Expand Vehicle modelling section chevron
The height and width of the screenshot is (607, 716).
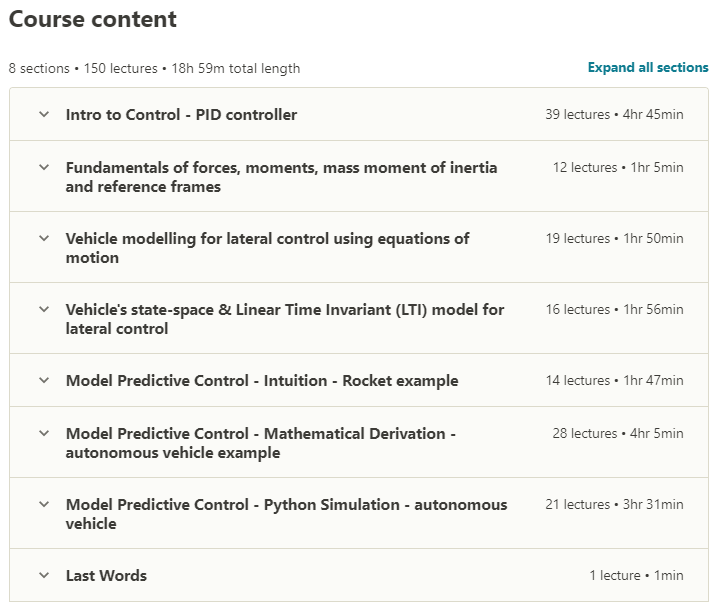[44, 238]
